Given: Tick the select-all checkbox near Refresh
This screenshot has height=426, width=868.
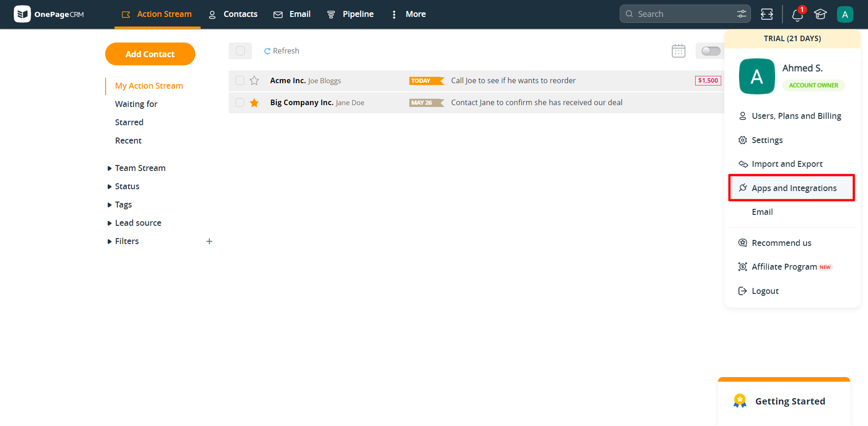Looking at the screenshot, I should coord(240,51).
